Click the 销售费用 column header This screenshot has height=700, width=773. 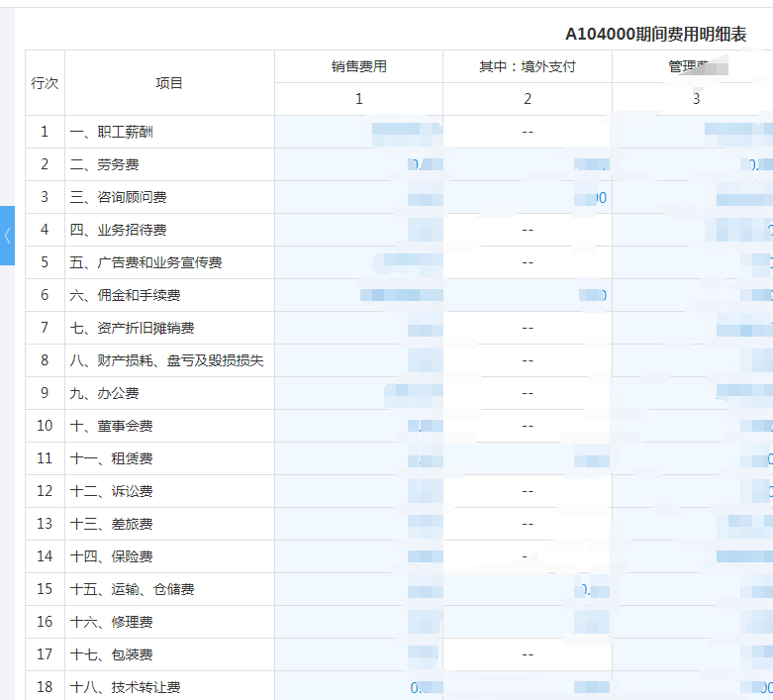click(358, 66)
